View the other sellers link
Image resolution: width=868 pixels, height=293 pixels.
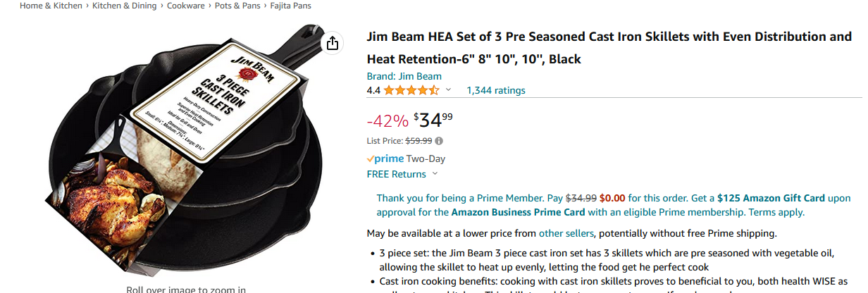[x=566, y=233]
